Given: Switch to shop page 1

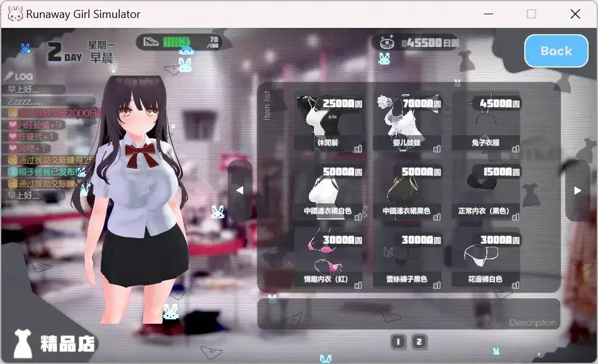Looking at the screenshot, I should [398, 342].
